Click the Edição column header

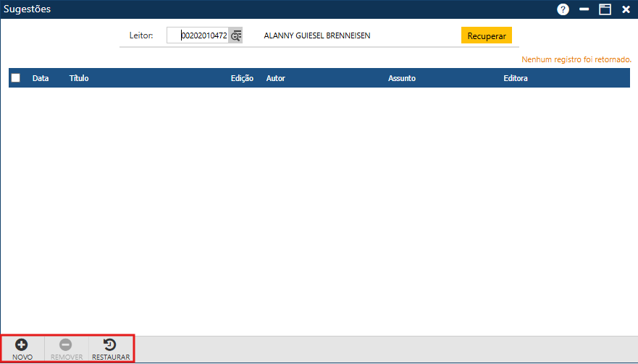pos(242,78)
